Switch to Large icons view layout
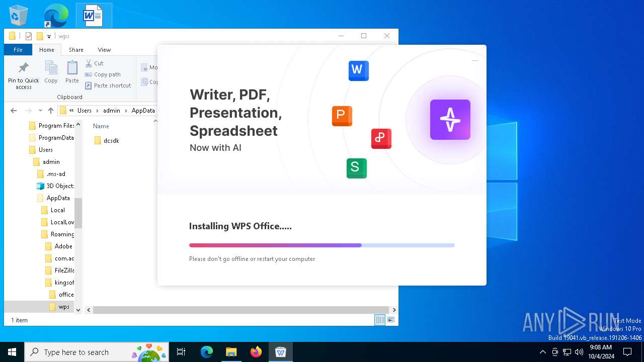Screen dimensions: 644x362 click(x=391, y=320)
